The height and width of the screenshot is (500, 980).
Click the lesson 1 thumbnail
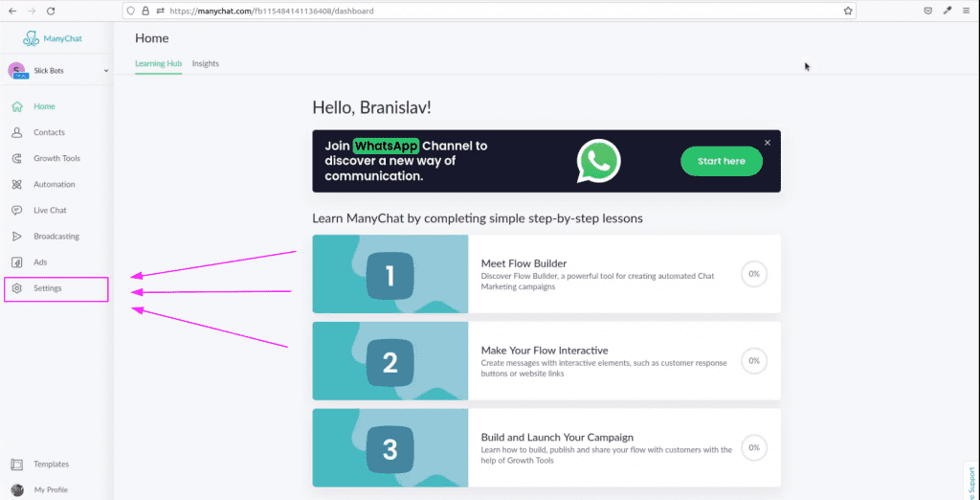click(390, 274)
